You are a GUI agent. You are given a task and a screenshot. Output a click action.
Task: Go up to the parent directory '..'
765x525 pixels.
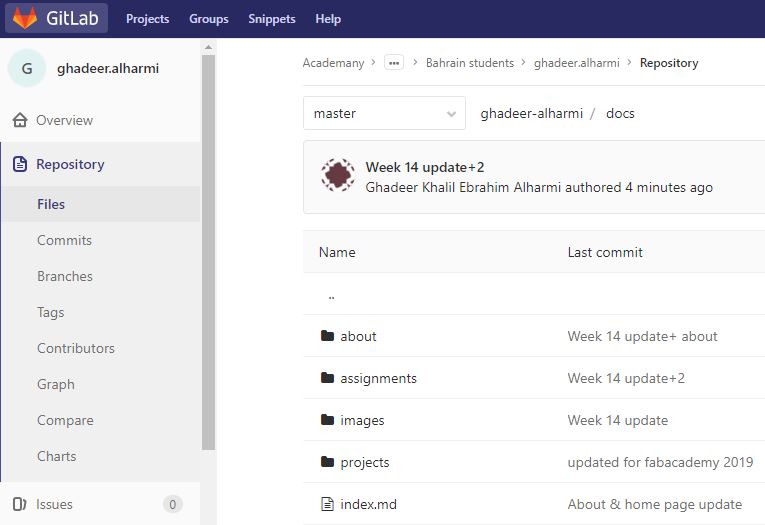(x=331, y=297)
